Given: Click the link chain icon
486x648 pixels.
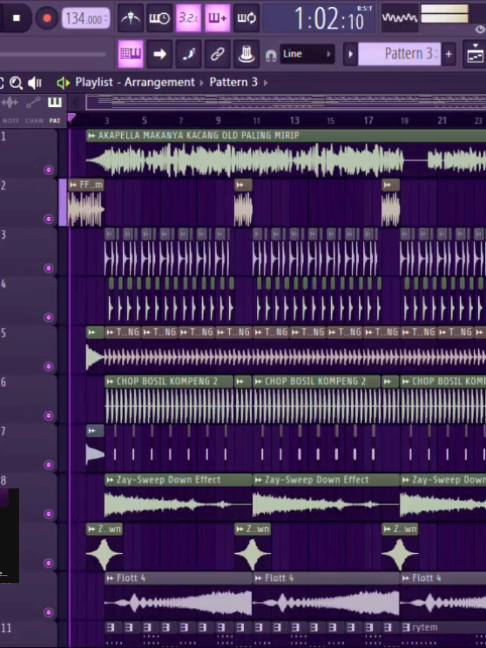Looking at the screenshot, I should pos(217,54).
